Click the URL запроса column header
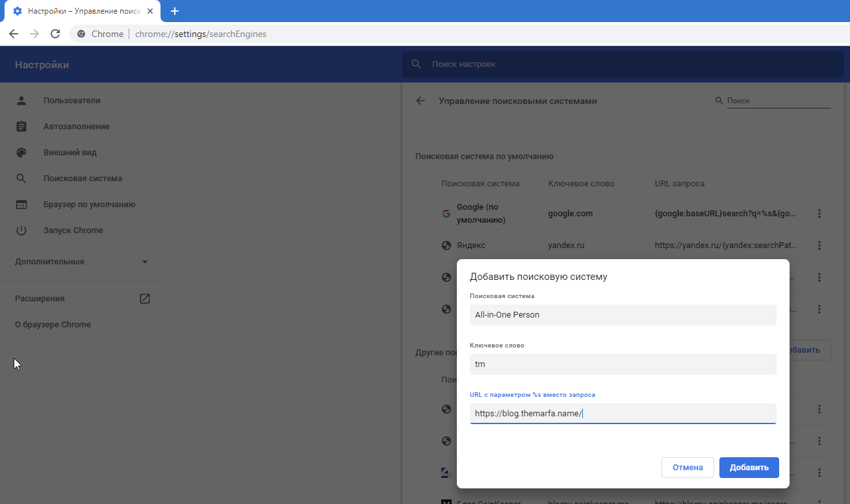This screenshot has width=850, height=504. point(679,184)
